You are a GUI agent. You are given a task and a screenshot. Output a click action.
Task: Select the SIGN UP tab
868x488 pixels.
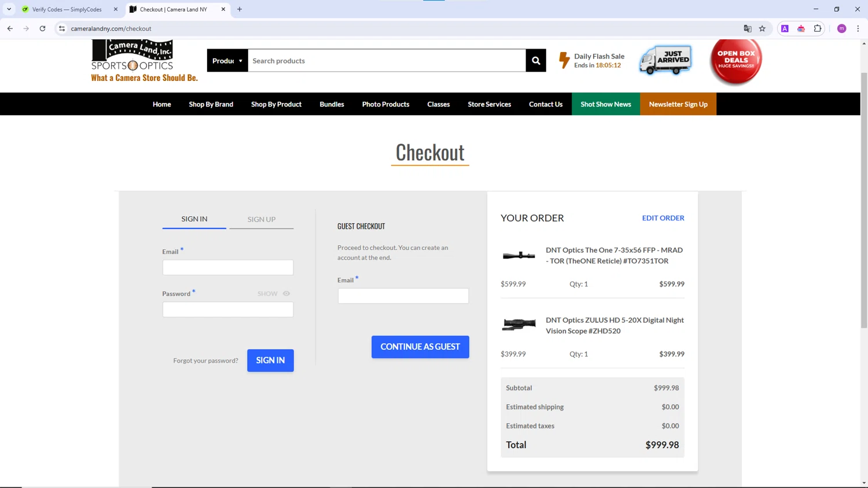coord(262,219)
